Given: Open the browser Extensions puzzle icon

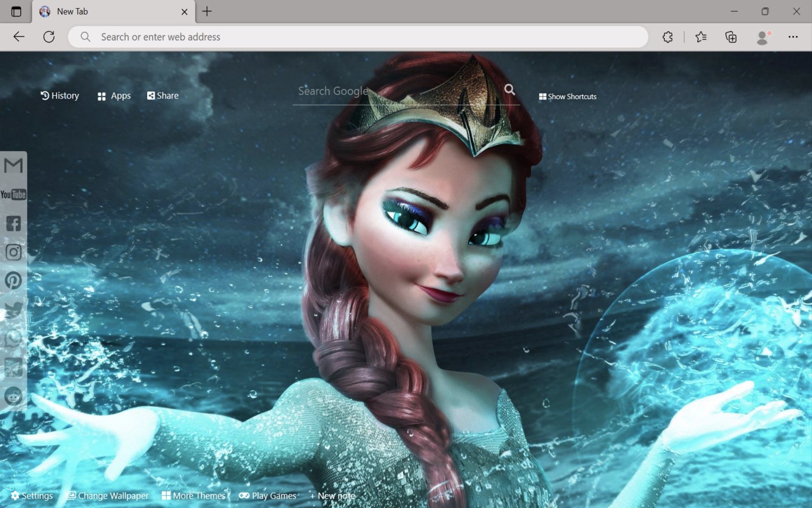Looking at the screenshot, I should [x=667, y=37].
